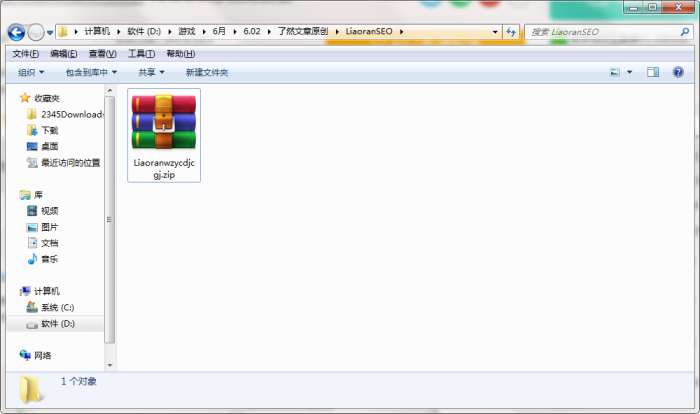Open the 音乐 library
Screen dimensions: 700x414
[50, 259]
